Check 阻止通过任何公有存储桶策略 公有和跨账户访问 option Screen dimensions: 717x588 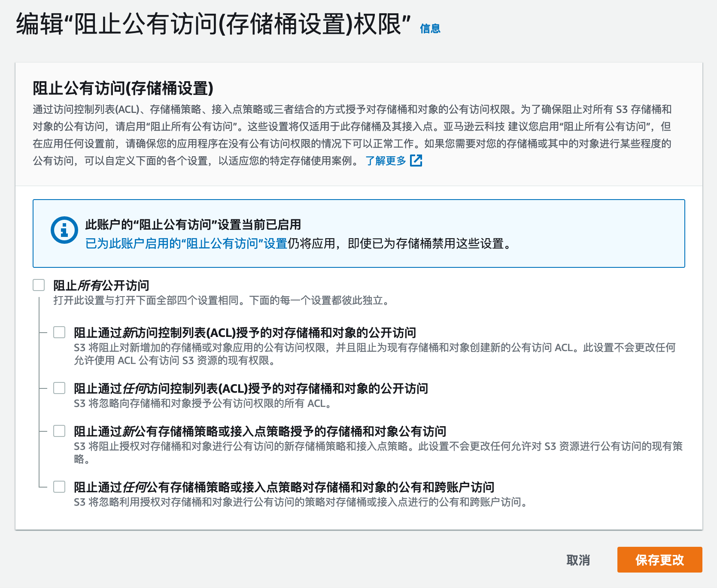(59, 487)
